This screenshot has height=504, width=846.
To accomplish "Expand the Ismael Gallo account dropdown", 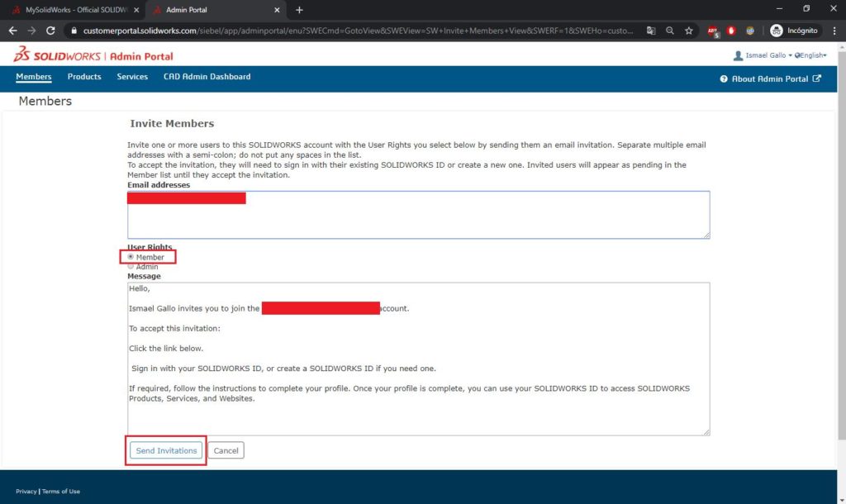I will pyautogui.click(x=768, y=55).
